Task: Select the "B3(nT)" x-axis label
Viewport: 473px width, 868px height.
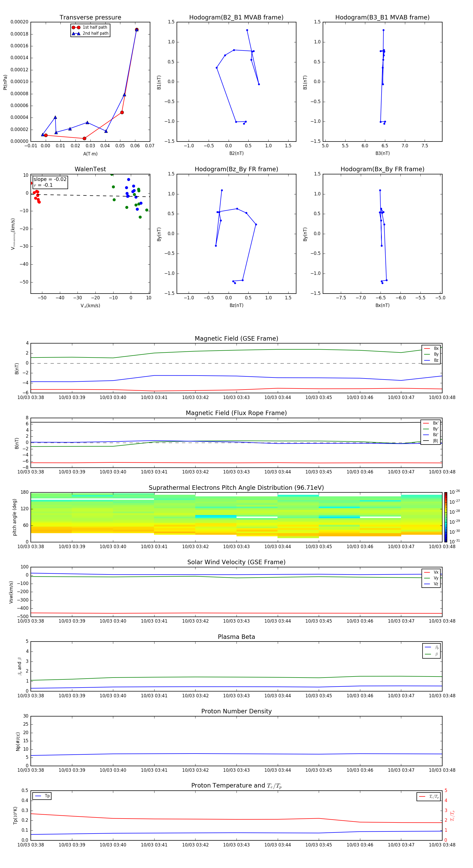Action: click(x=382, y=153)
